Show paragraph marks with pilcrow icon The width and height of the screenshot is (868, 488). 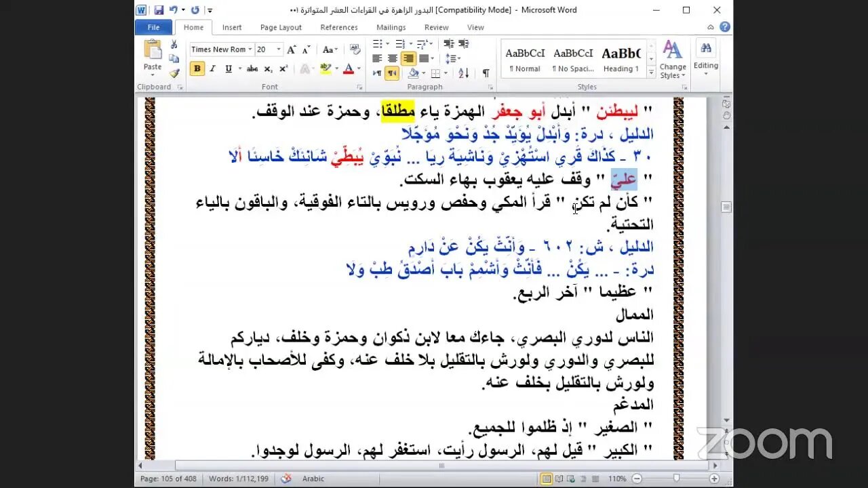click(x=486, y=73)
